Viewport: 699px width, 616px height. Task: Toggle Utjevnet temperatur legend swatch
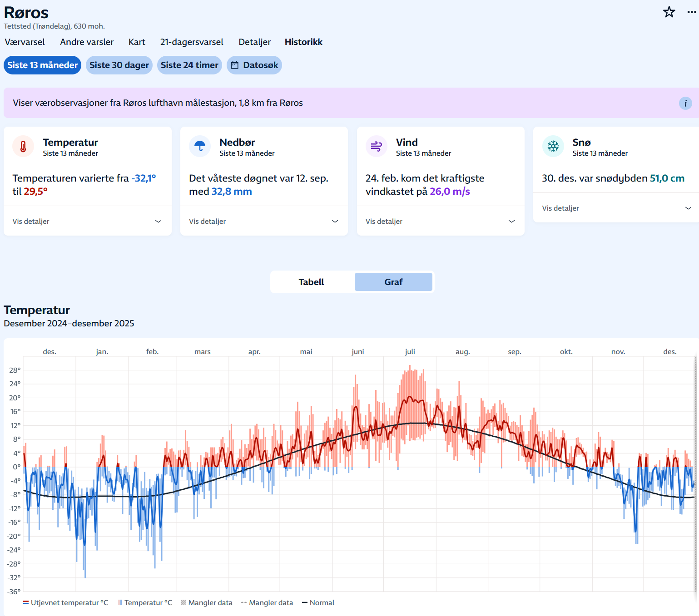[26, 603]
